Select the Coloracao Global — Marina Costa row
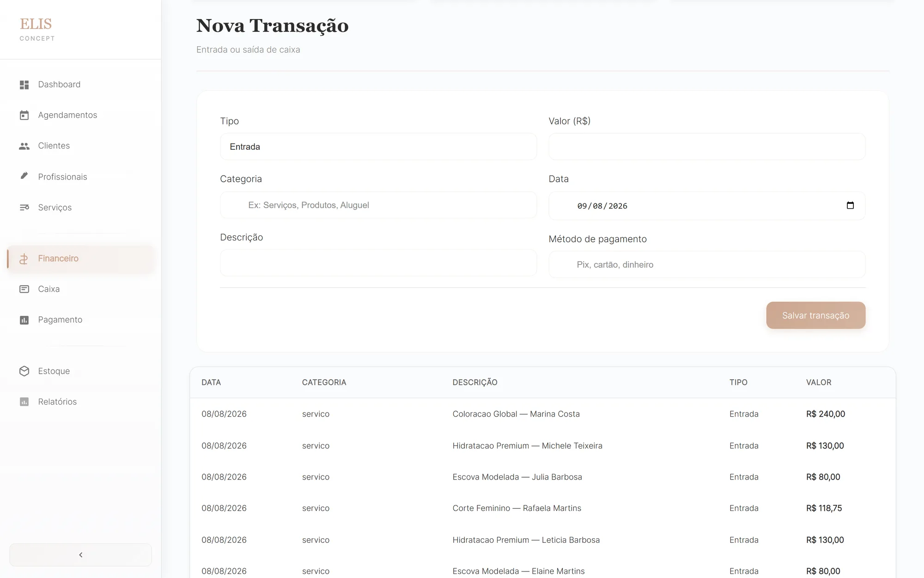 point(543,414)
